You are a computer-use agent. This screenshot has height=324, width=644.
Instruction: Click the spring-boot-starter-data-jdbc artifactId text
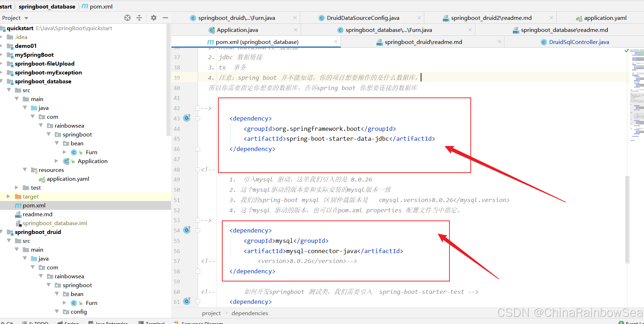point(338,139)
